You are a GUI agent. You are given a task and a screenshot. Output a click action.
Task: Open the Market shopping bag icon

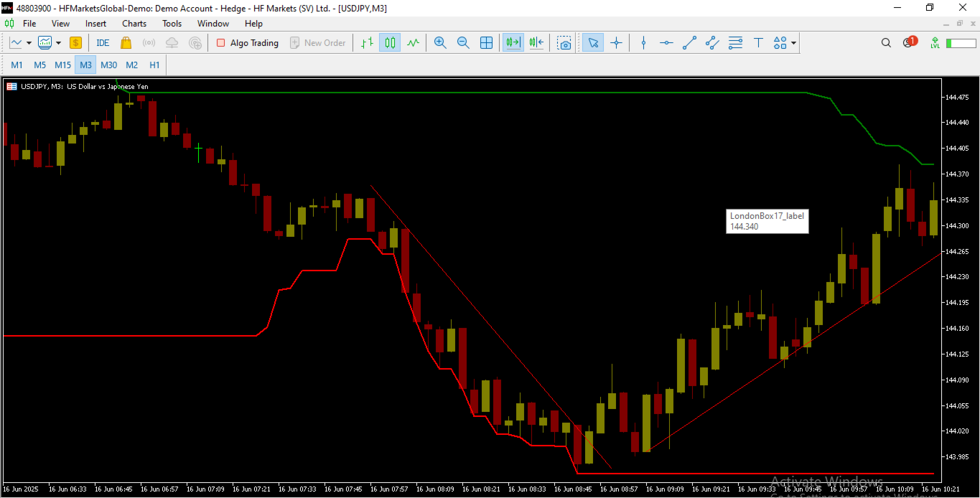(126, 43)
